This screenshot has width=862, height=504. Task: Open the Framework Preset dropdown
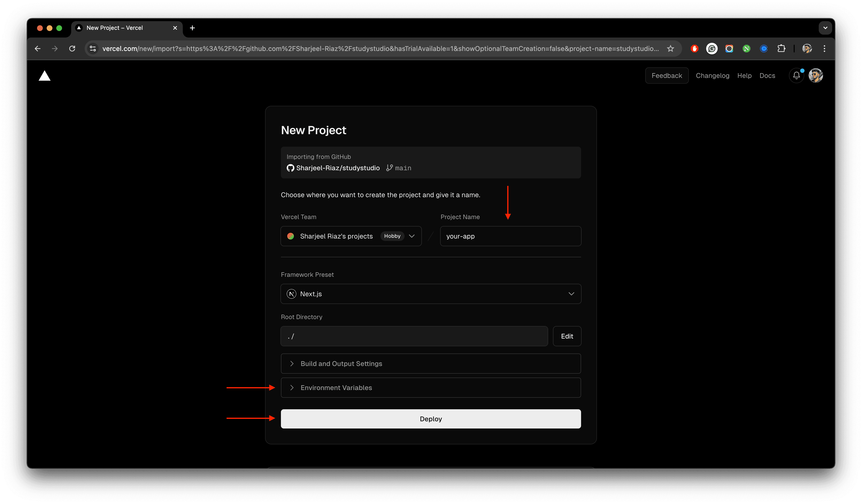(431, 294)
